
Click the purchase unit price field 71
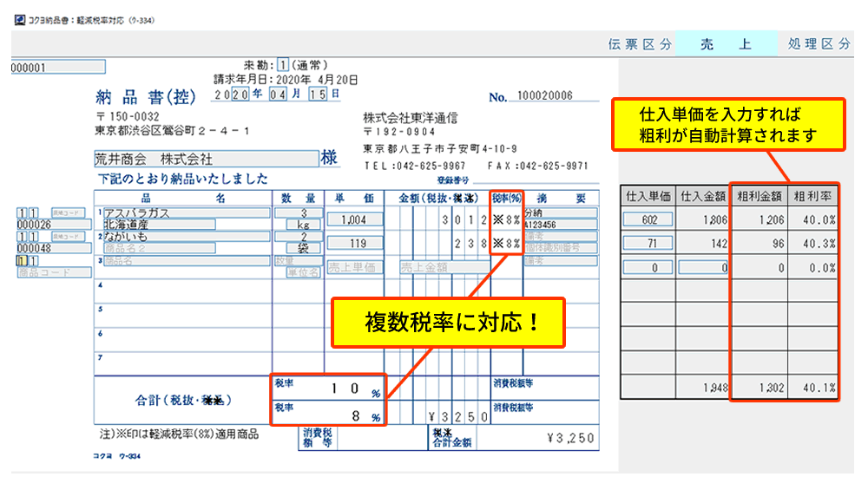[647, 245]
